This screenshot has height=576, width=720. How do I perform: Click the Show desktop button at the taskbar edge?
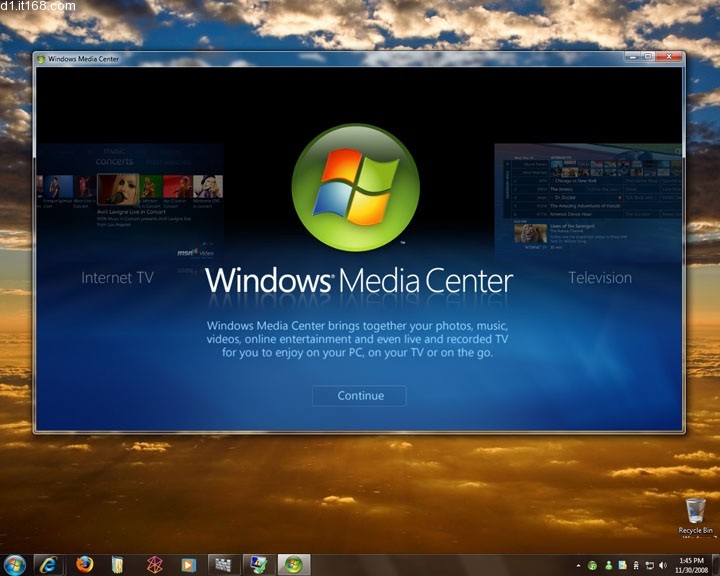click(x=716, y=565)
